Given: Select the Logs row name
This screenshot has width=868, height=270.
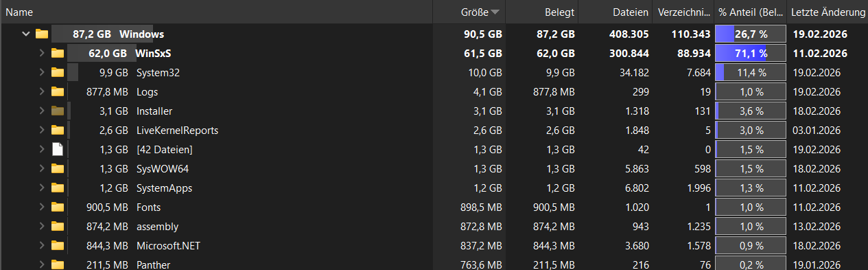Looking at the screenshot, I should 148,91.
